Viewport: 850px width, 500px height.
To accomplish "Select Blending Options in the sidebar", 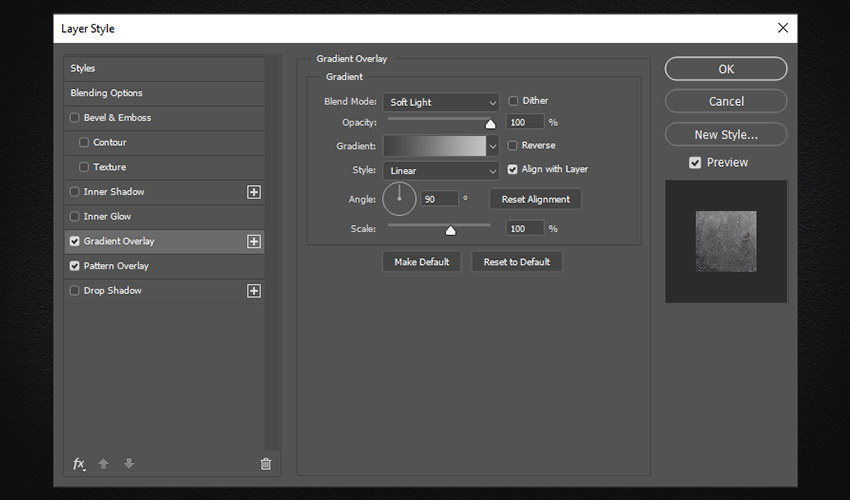I will 106,93.
